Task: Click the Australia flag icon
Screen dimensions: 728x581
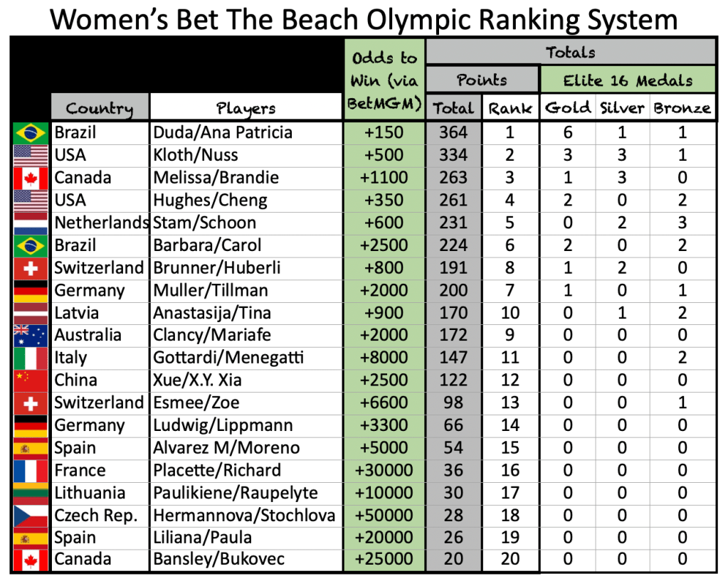Action: click(31, 335)
